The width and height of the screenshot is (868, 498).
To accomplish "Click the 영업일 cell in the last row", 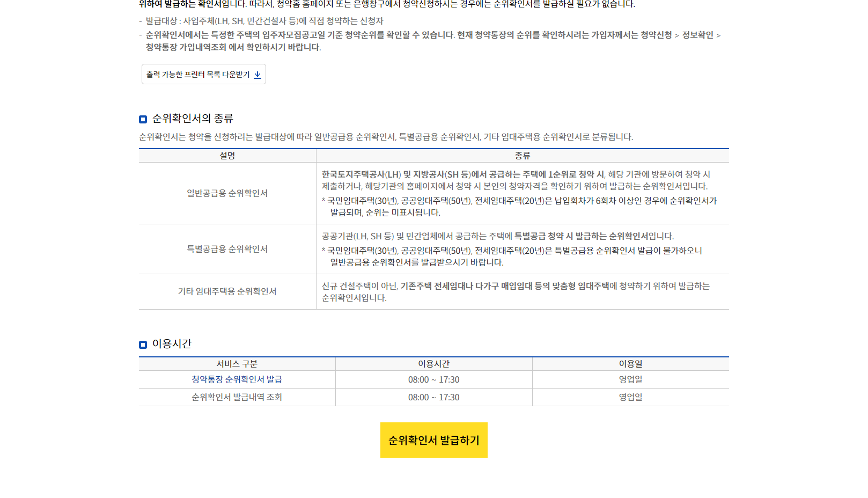I will (x=630, y=397).
